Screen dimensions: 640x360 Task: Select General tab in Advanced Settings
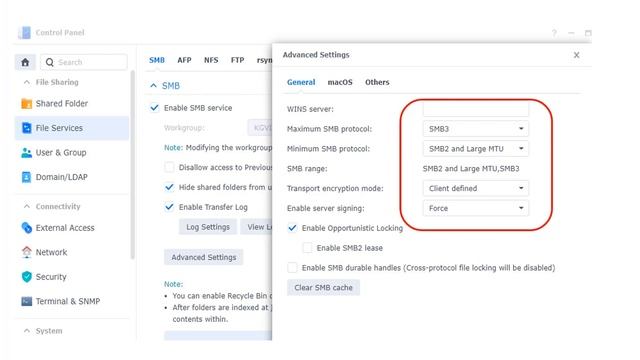(301, 82)
